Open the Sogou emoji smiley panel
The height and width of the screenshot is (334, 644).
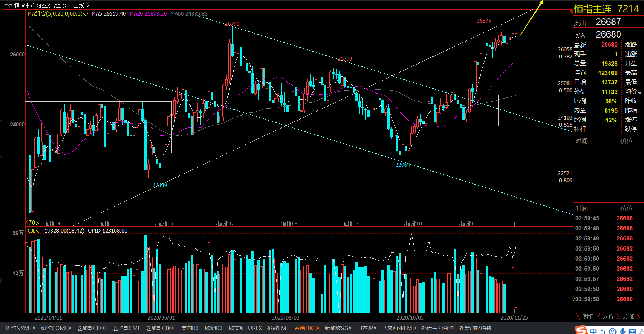[x=613, y=331]
